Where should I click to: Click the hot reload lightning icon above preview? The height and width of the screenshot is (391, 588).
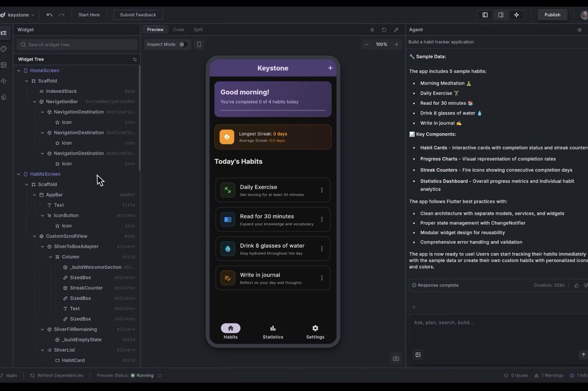point(372,30)
